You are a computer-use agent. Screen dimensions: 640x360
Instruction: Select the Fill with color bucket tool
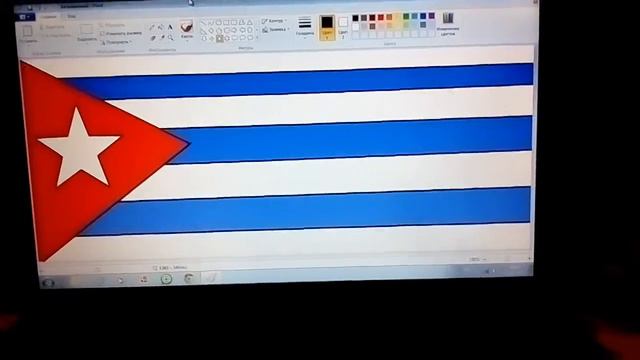coord(161,27)
